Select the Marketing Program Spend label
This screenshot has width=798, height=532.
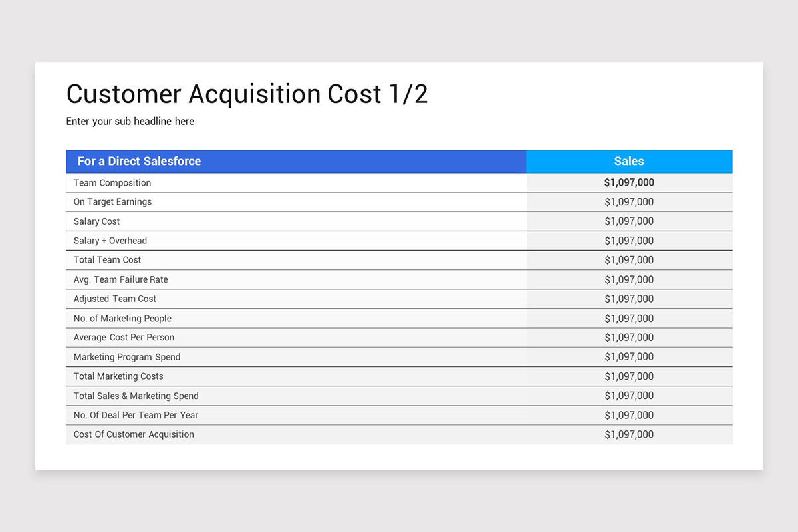coord(127,357)
